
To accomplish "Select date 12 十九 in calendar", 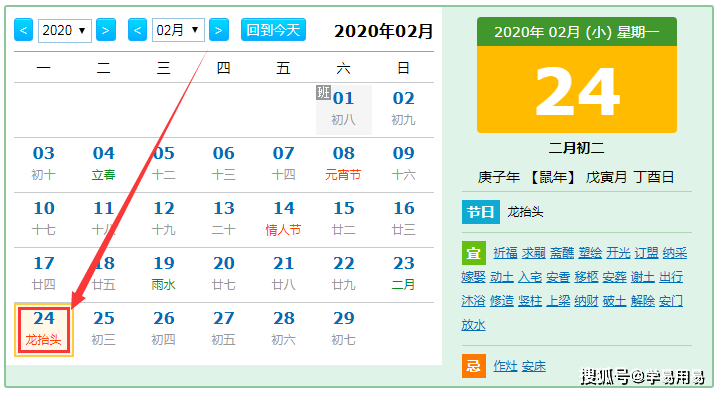I will coord(163,219).
